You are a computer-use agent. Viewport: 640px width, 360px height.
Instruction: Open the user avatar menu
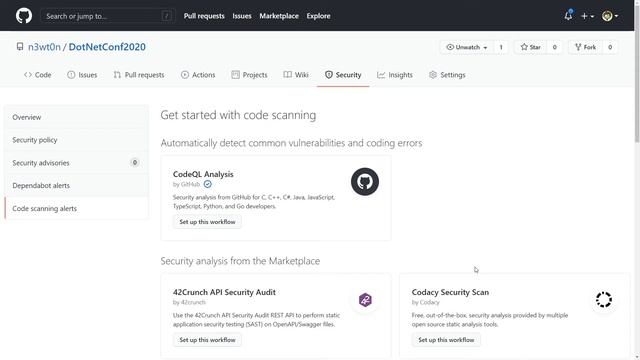[610, 16]
